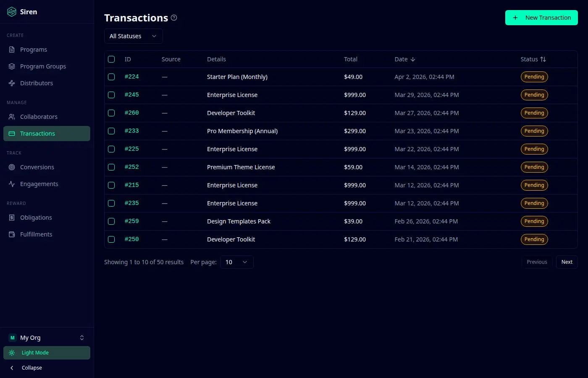Check the box for transaction #252
The height and width of the screenshot is (378, 588).
coord(111,167)
